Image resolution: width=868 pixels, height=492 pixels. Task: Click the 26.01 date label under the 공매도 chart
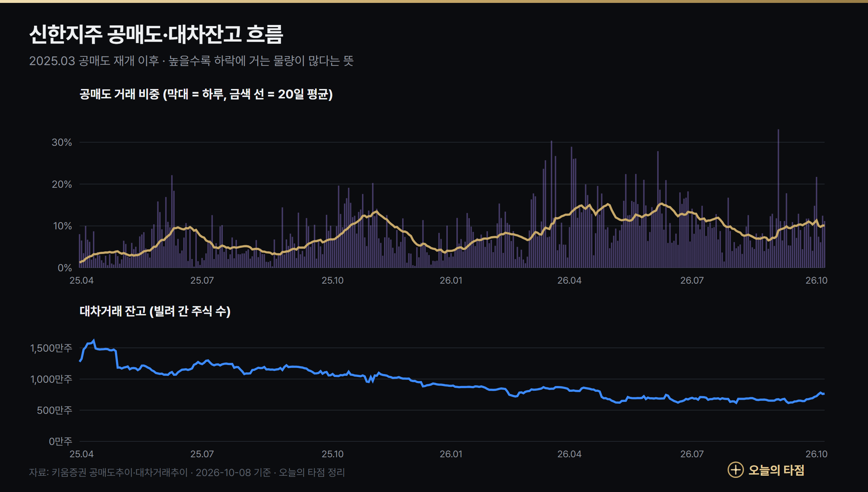pos(451,280)
